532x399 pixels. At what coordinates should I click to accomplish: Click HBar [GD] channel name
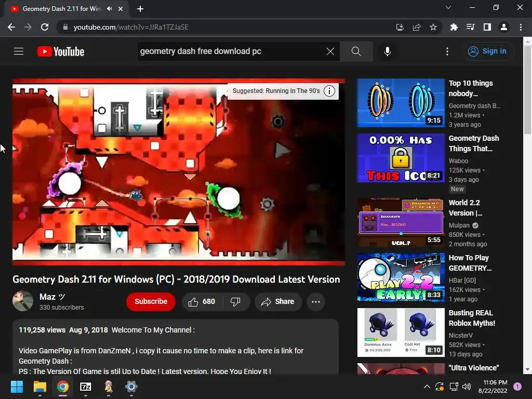pos(462,280)
